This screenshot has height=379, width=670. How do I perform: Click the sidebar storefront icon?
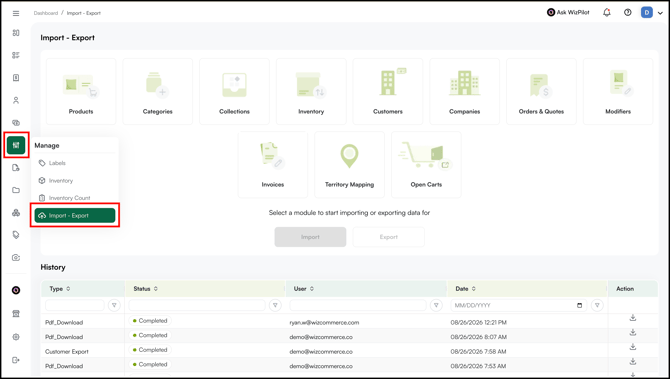(x=16, y=314)
